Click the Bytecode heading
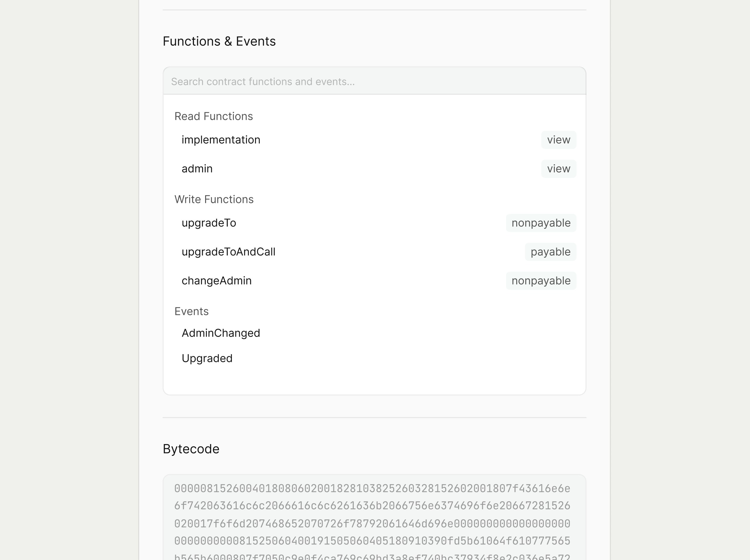The height and width of the screenshot is (560, 750). [191, 449]
